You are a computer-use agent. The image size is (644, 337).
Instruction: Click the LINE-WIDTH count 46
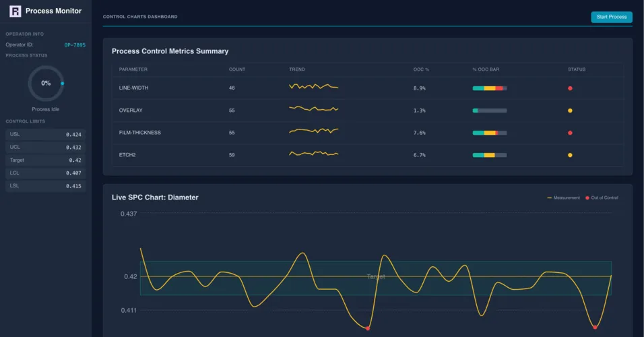pos(232,88)
